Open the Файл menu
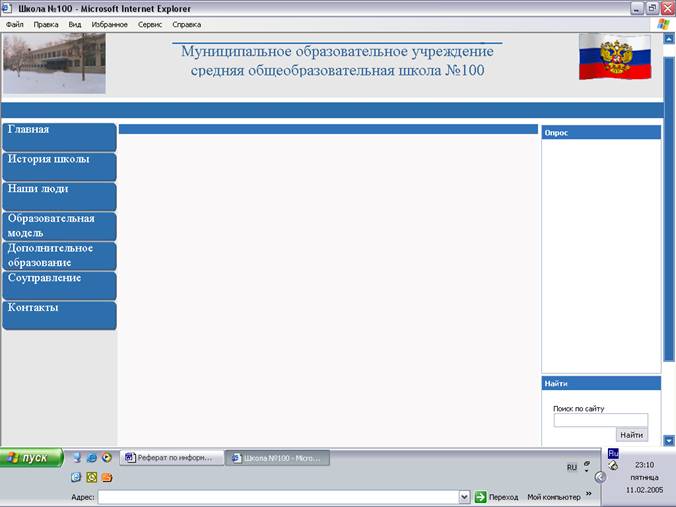Screen dimensions: 676x507 (15, 24)
